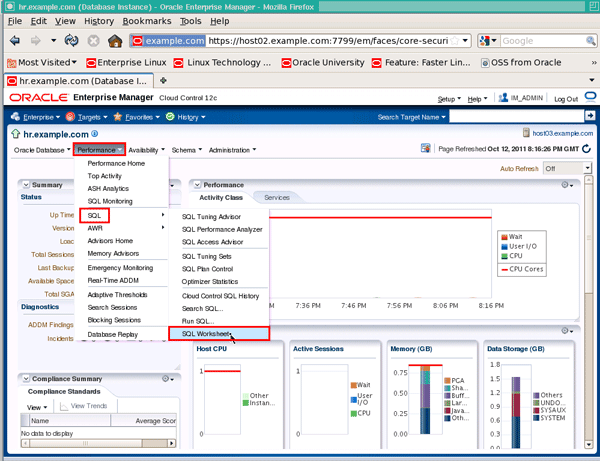
Task: Expand the Oracle Database menu
Action: [x=41, y=150]
